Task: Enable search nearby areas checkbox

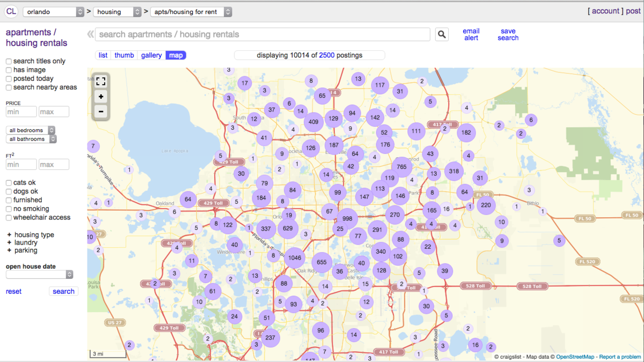Action: click(x=9, y=87)
